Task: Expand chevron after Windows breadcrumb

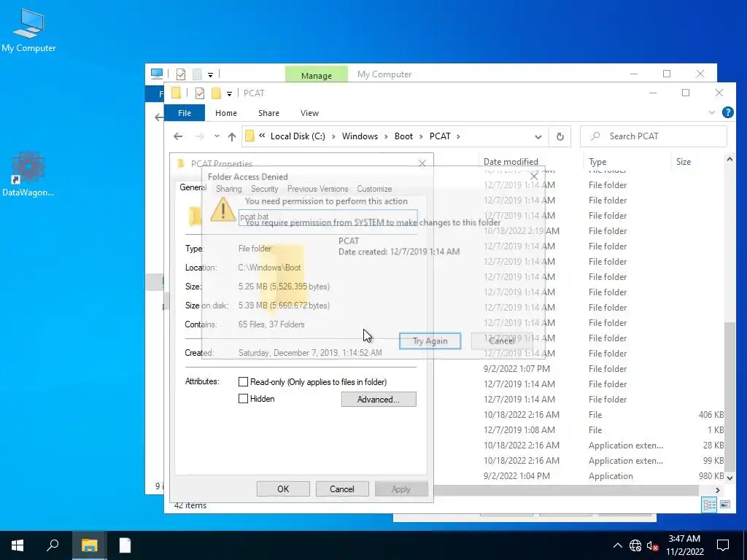Action: click(386, 136)
